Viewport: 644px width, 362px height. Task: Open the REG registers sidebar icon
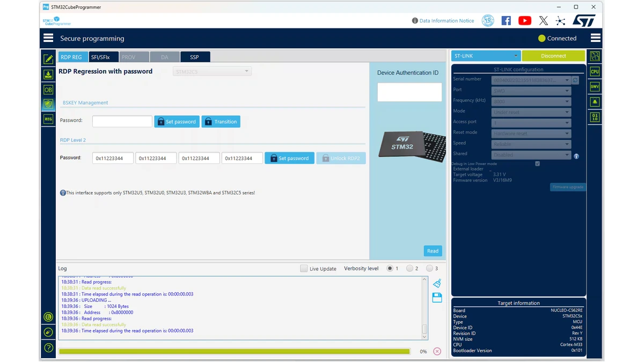pyautogui.click(x=48, y=119)
